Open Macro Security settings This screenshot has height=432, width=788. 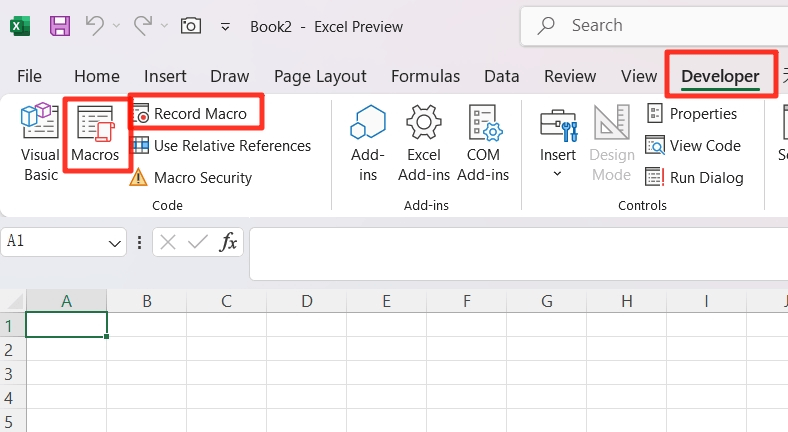[x=201, y=178]
